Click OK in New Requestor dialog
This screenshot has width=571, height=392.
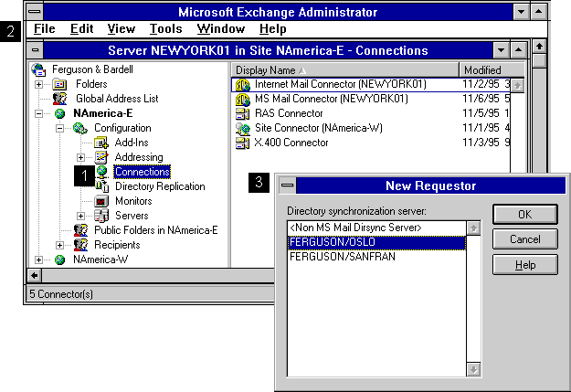pyautogui.click(x=525, y=214)
